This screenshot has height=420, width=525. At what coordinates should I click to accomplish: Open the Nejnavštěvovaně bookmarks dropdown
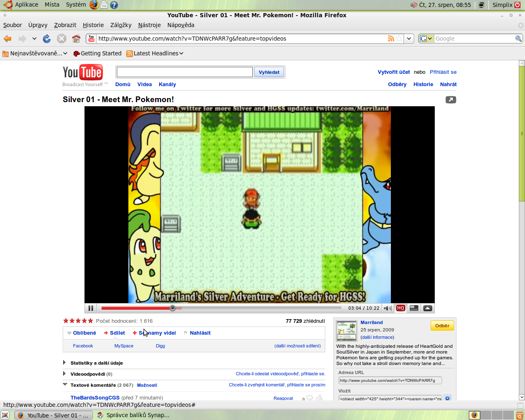coord(35,53)
